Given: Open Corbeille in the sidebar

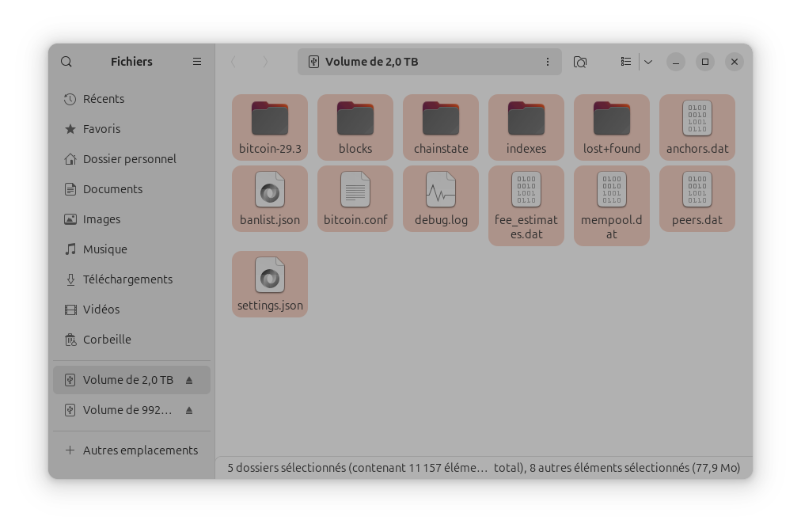Looking at the screenshot, I should (107, 340).
